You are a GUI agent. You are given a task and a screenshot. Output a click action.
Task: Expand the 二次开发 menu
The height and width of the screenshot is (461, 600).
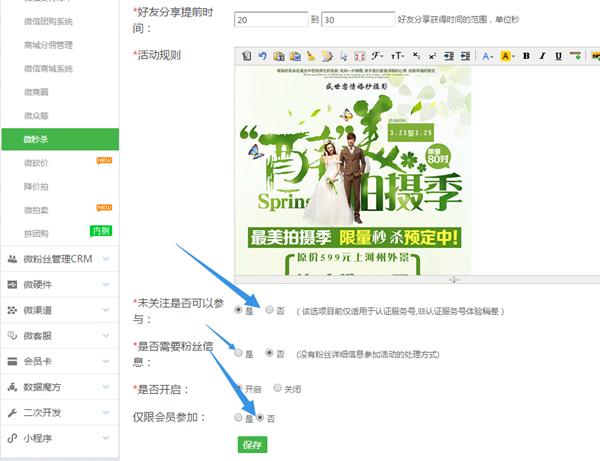(60, 413)
